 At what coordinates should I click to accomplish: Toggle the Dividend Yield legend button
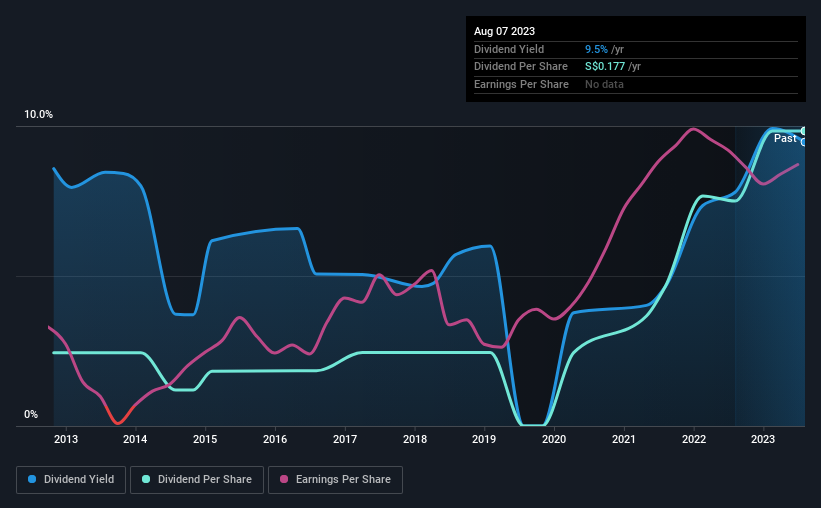pyautogui.click(x=71, y=480)
